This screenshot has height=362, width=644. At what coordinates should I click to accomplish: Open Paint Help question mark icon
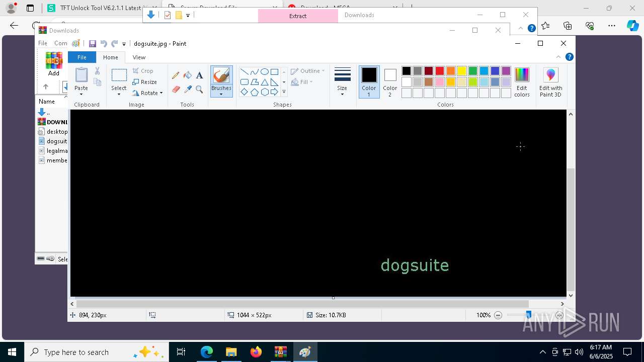(x=569, y=57)
